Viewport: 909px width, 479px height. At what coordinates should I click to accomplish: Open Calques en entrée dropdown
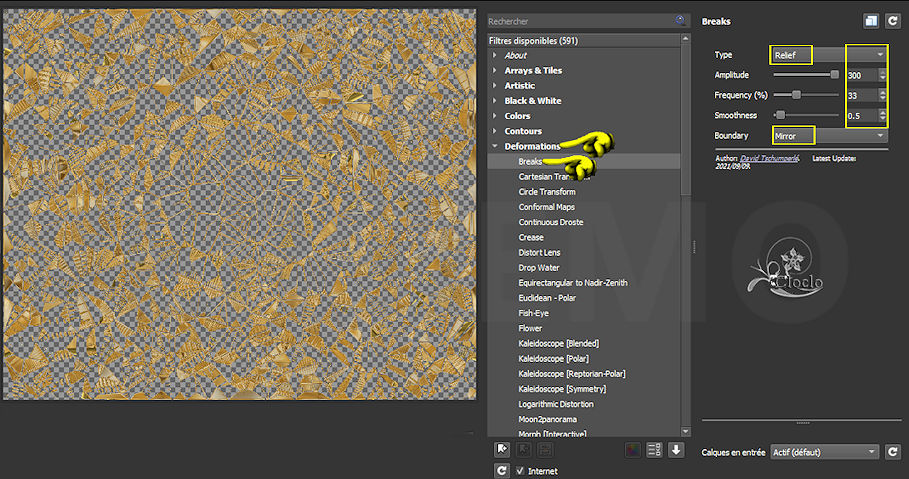coord(824,452)
